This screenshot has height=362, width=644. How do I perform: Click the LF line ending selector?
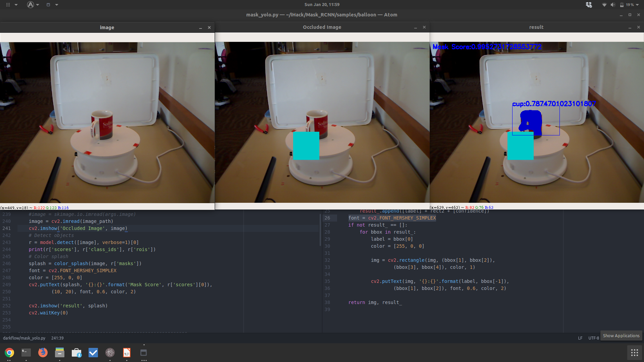coord(580,338)
